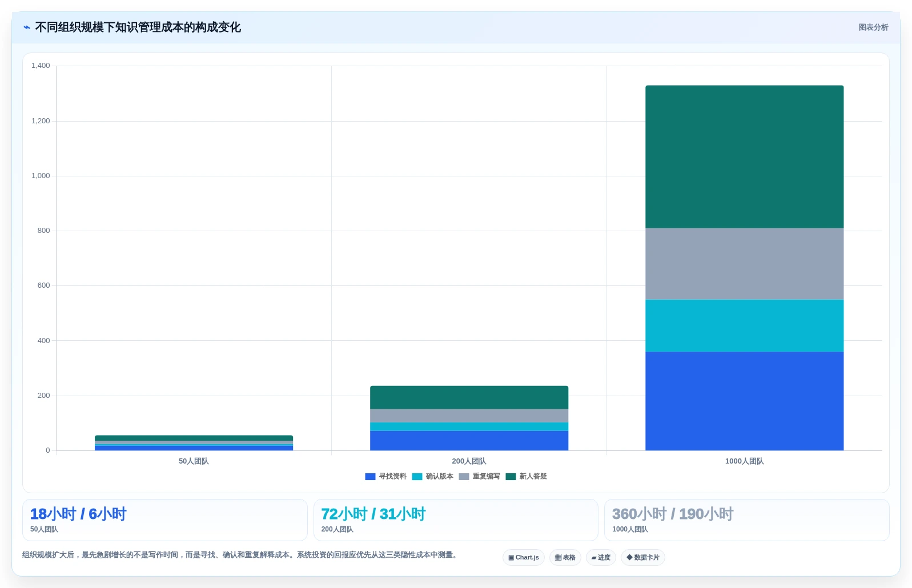Click the blue 寻找资料 legend swatch
912x588 pixels.
coord(370,477)
